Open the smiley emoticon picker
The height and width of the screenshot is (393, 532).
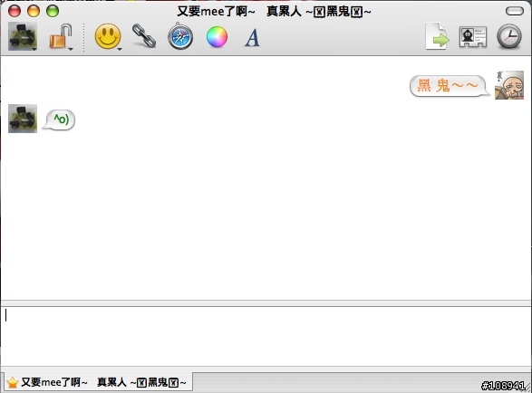[x=108, y=36]
